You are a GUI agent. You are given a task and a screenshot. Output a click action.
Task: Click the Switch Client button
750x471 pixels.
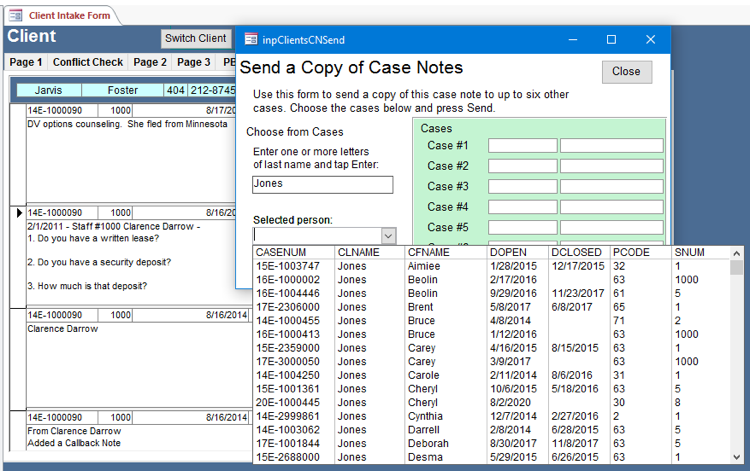point(196,39)
